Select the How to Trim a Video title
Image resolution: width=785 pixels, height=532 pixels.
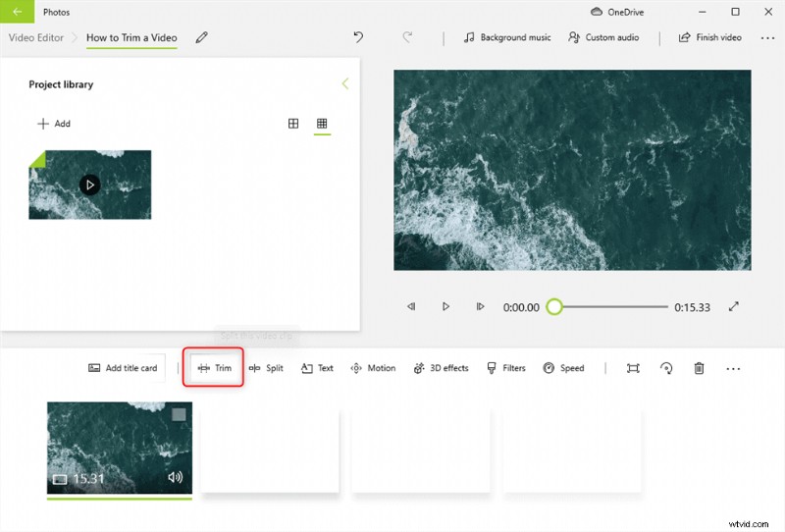point(131,37)
